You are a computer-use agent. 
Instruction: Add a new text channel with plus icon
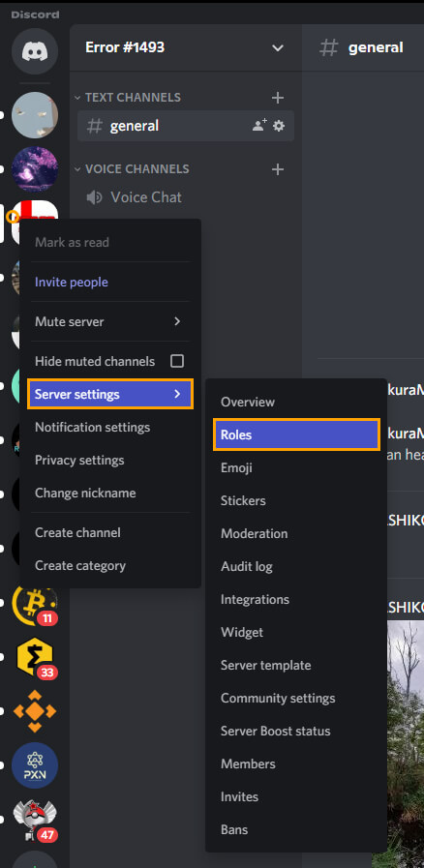(277, 98)
